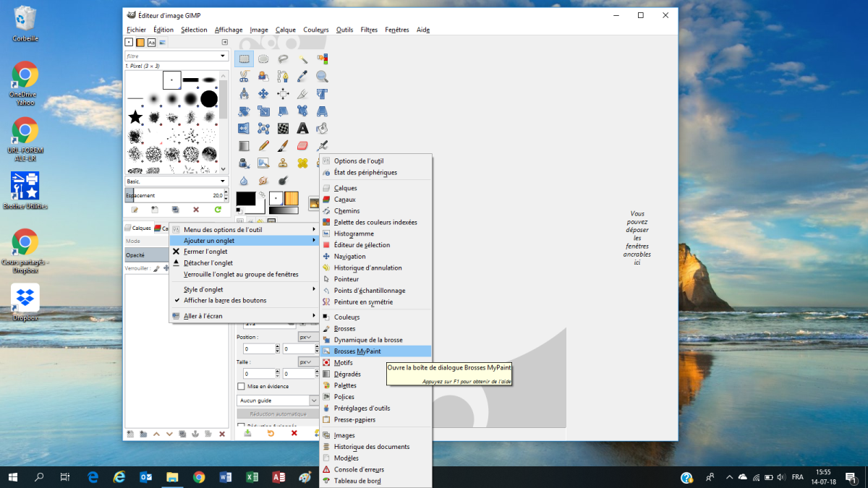Open the Position px unit dropdown

(x=307, y=337)
